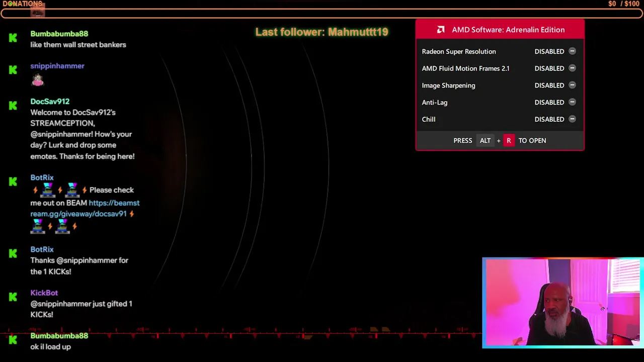
Task: Click the $0 / $100 donation goal text
Action: click(x=624, y=4)
